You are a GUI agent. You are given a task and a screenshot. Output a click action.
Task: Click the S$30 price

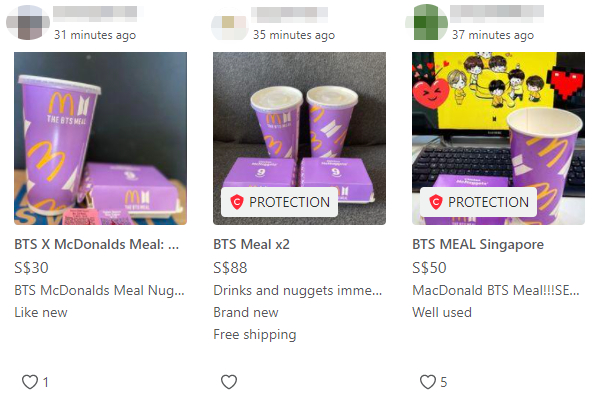(x=31, y=268)
